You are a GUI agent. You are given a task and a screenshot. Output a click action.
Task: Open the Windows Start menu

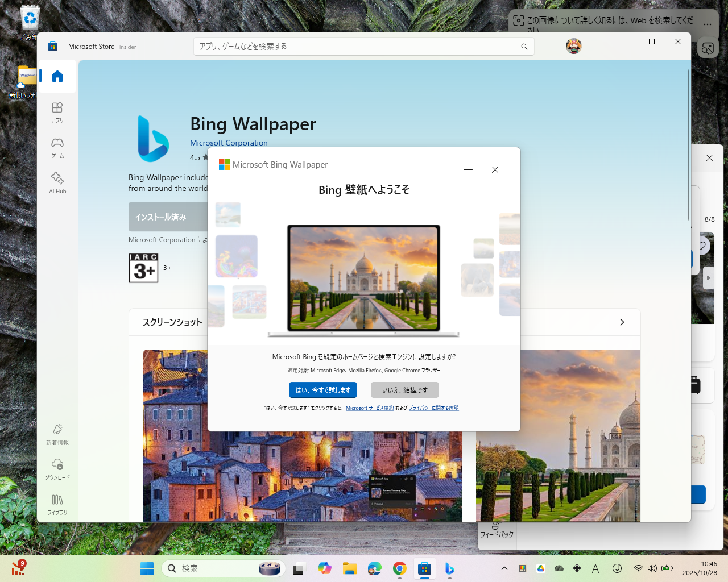(x=147, y=568)
